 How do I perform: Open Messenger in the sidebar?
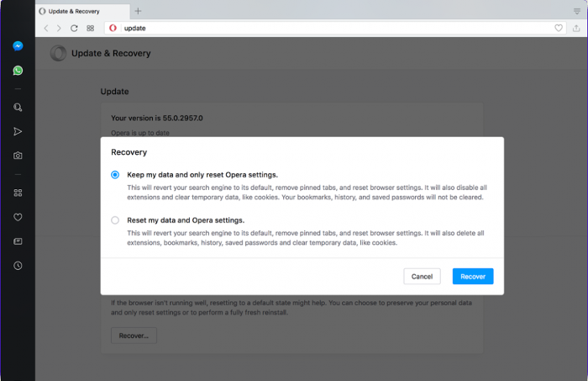[18, 46]
